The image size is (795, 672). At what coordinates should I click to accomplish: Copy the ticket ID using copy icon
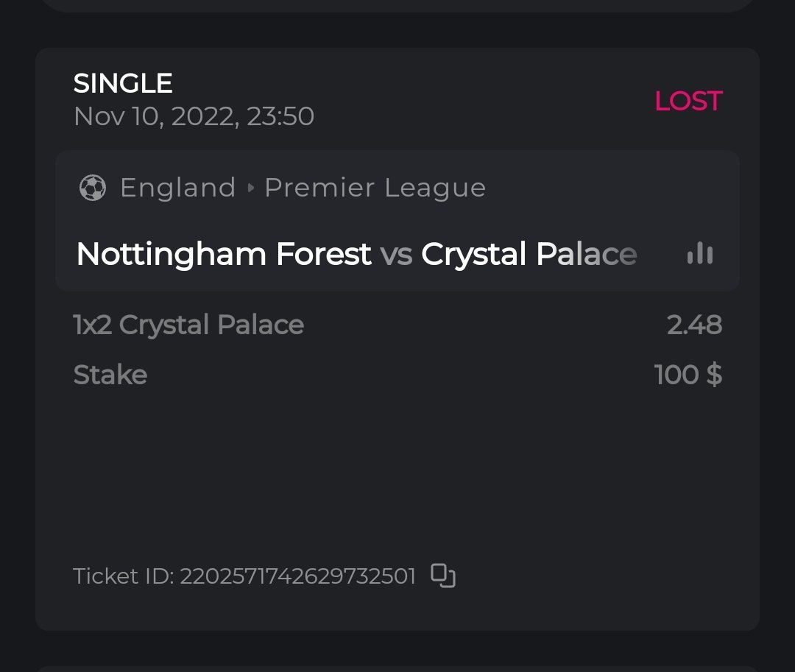click(x=442, y=576)
